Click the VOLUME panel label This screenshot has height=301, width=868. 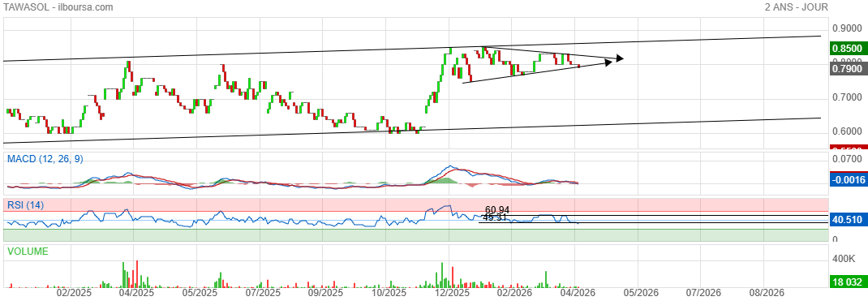pos(28,252)
